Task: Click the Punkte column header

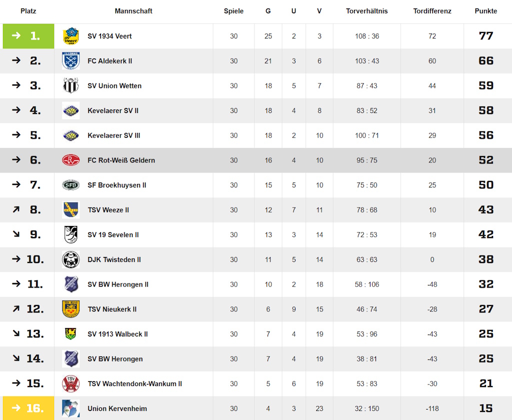Action: (x=486, y=11)
